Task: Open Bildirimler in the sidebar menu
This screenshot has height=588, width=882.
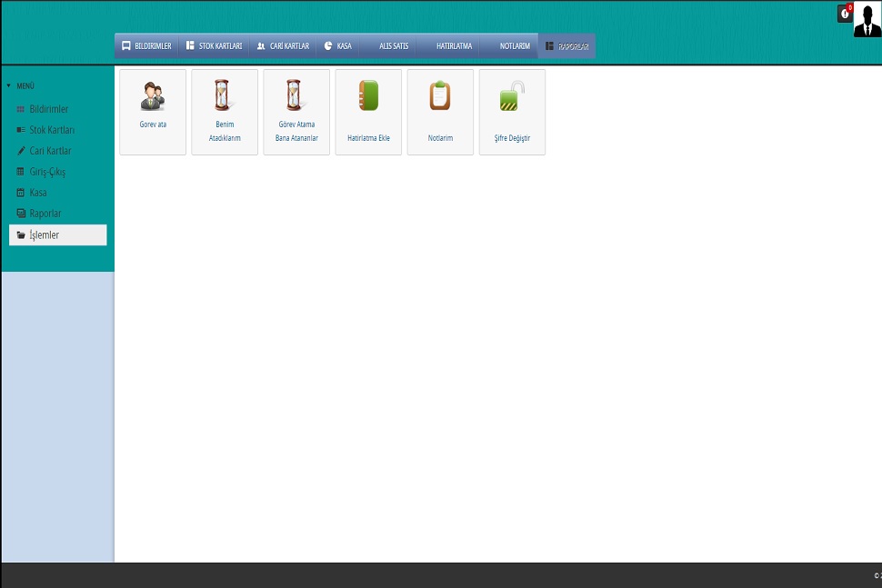Action: click(49, 109)
